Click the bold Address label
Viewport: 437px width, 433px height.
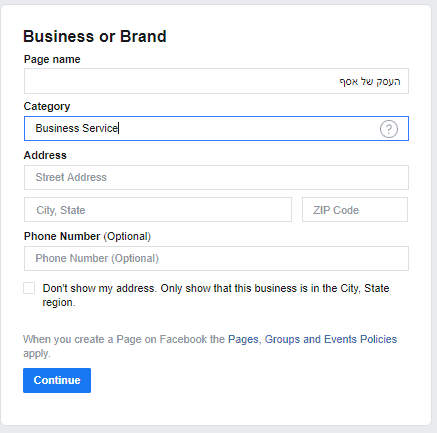click(x=45, y=155)
